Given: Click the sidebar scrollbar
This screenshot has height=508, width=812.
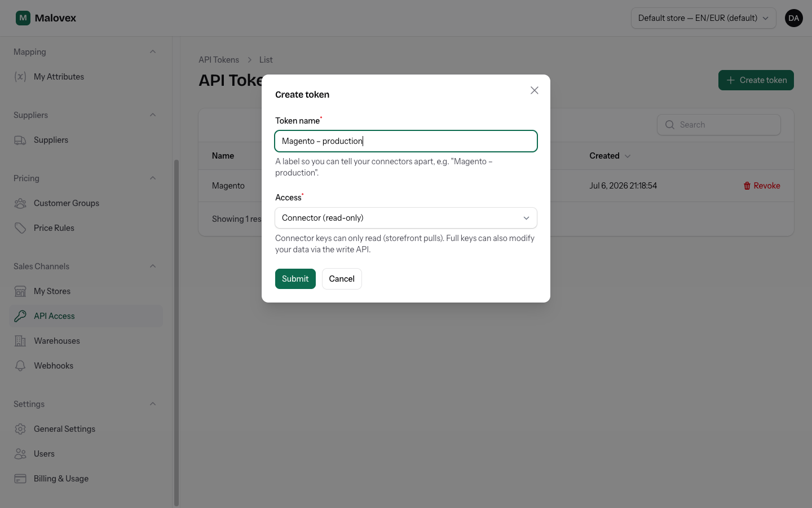Looking at the screenshot, I should click(176, 333).
